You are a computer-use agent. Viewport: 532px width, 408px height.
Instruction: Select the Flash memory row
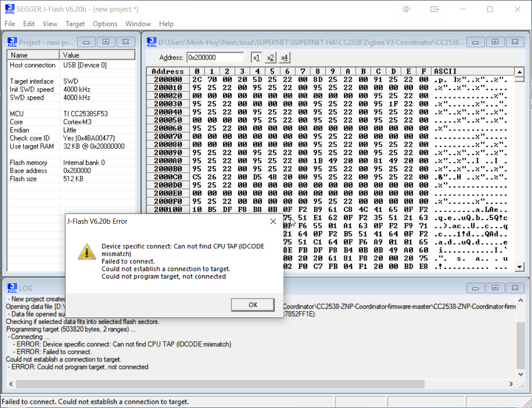tap(71, 162)
